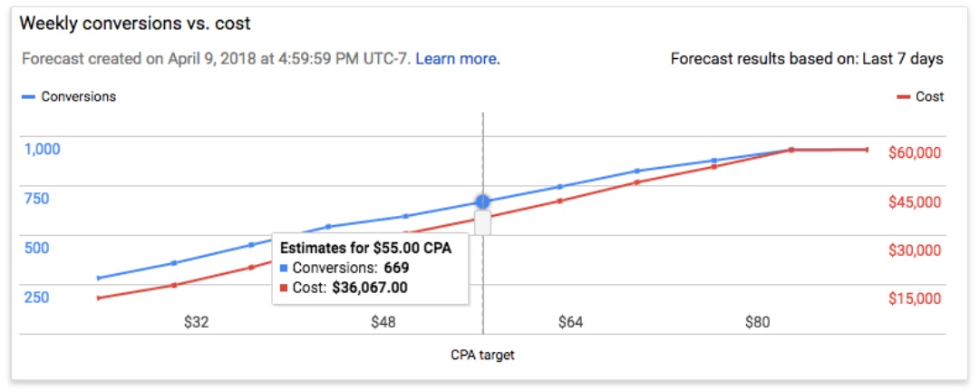
Task: Click the tooltip Cost value $36,067.00
Action: [371, 287]
